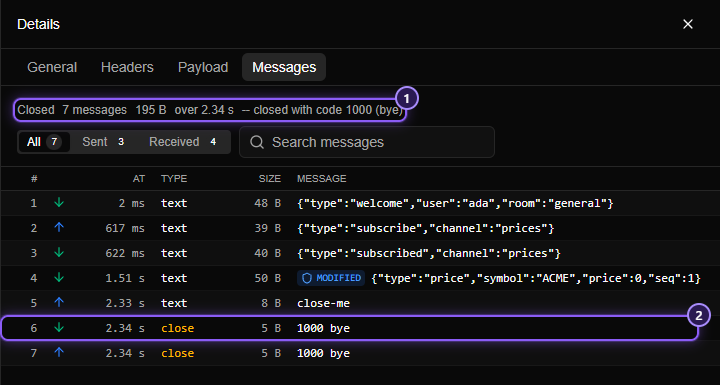This screenshot has height=385, width=720.
Task: Click the '1.51 s' timestamp
Action: (x=125, y=278)
